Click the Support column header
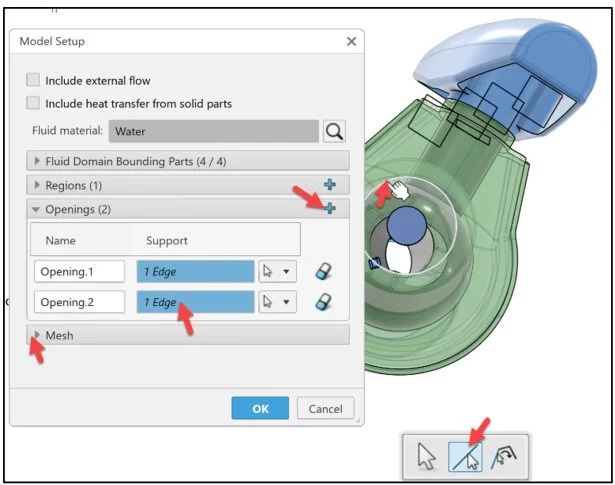 (x=167, y=240)
